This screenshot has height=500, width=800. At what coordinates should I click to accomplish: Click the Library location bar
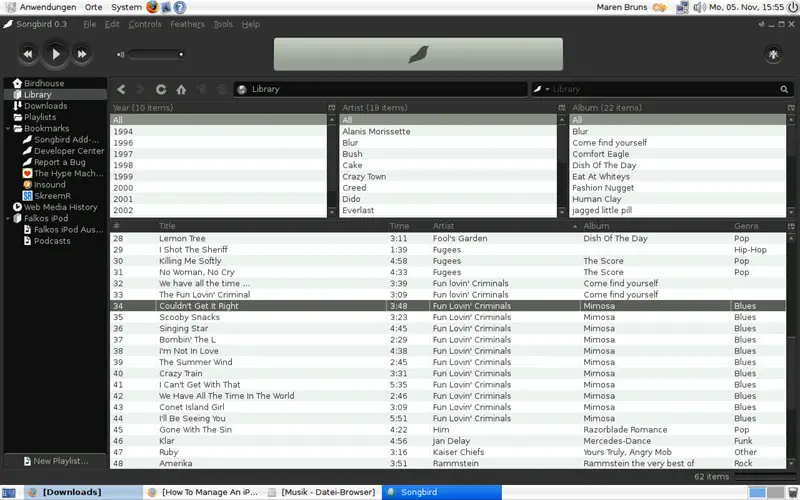(x=381, y=89)
